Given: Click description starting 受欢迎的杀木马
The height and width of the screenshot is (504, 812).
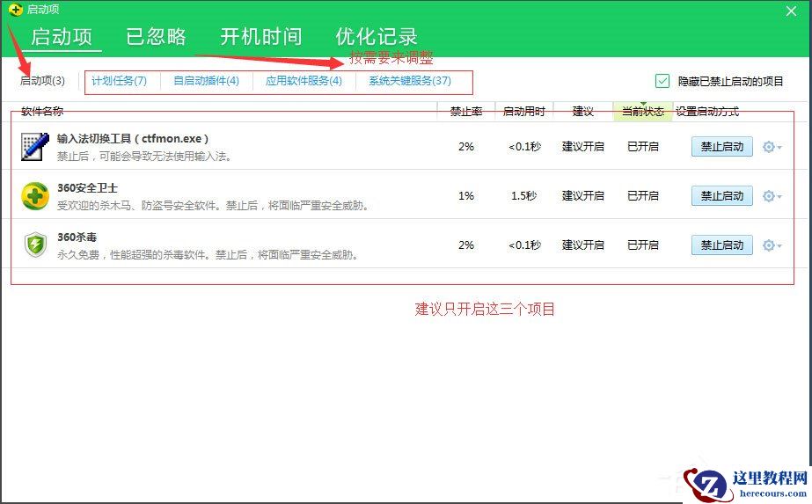Looking at the screenshot, I should [x=215, y=206].
